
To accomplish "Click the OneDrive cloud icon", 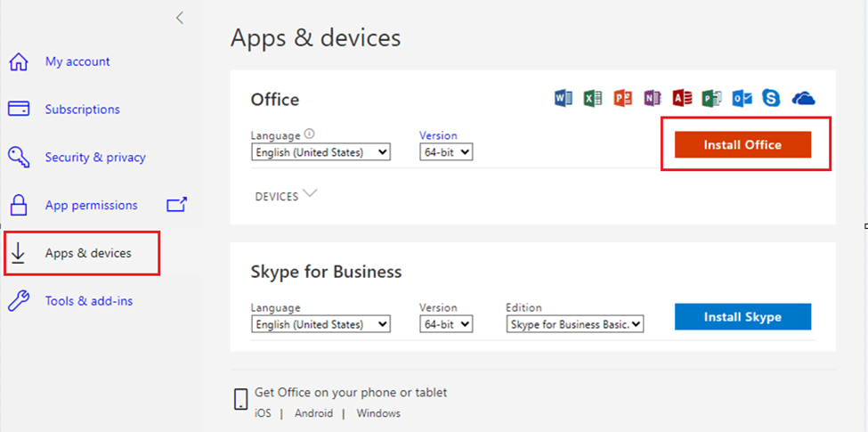I will click(804, 99).
